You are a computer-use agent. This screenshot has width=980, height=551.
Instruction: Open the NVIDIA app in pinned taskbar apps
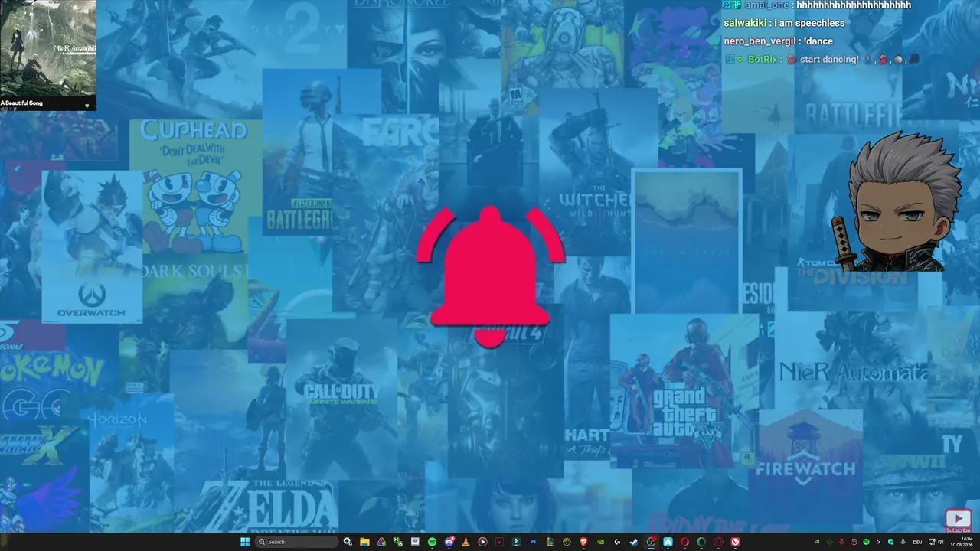point(600,542)
